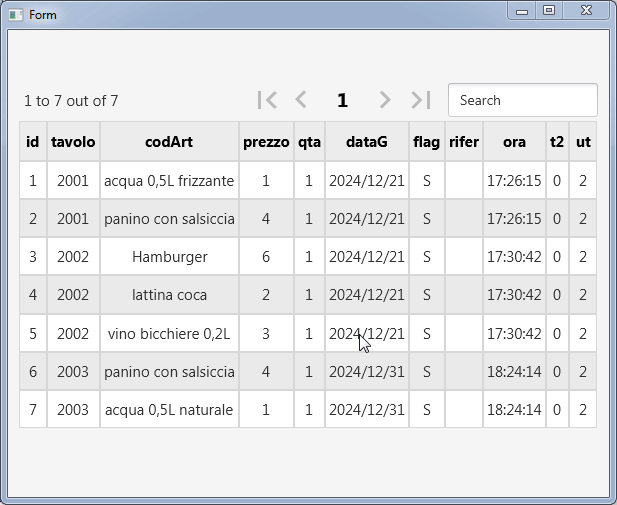Focus the Search input field
This screenshot has height=505, width=617.
[523, 100]
